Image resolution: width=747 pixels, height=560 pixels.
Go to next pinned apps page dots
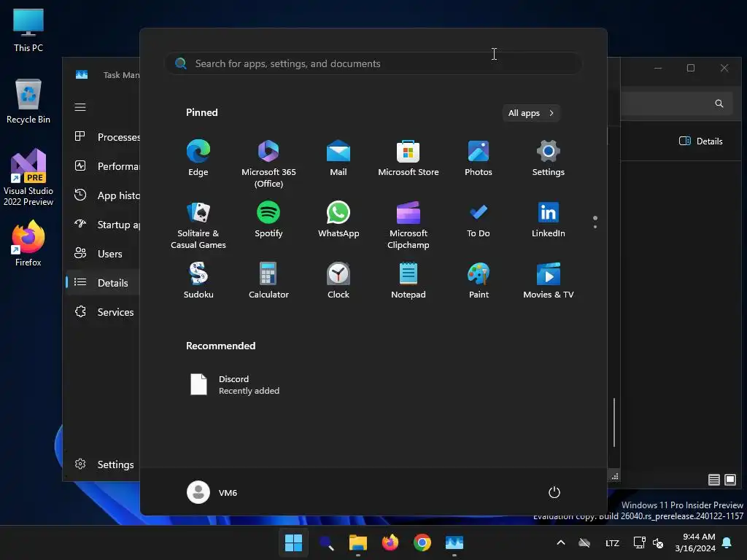coord(595,227)
